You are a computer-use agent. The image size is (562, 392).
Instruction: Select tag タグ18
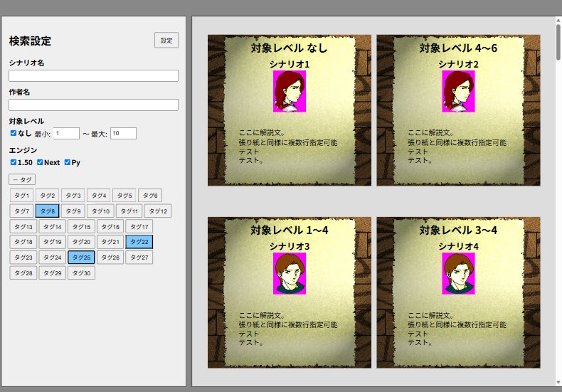point(23,242)
